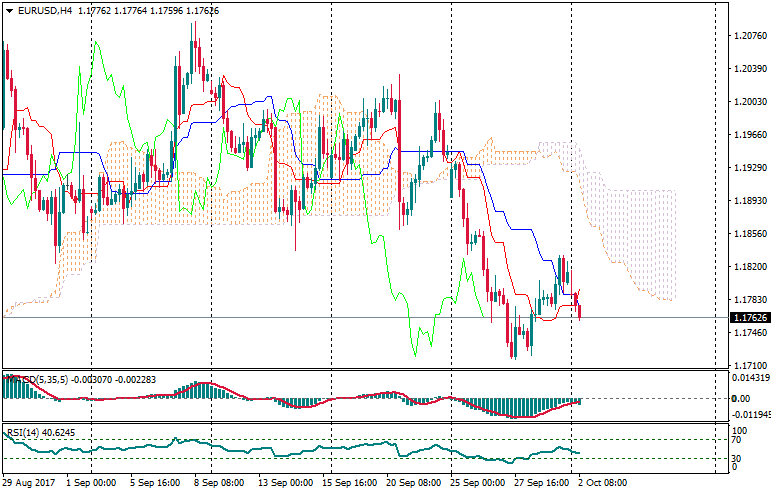Select the 29 Aug 2017 date label
Viewport: 771px width, 494px height.
point(28,482)
